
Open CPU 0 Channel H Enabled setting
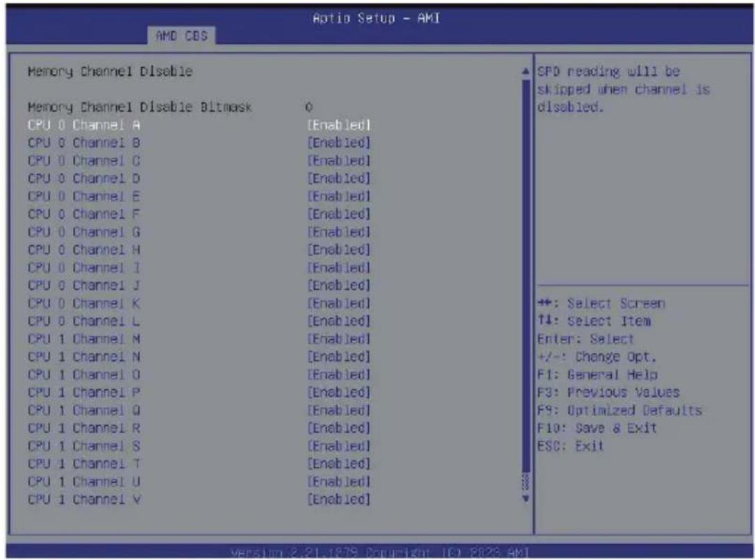tap(339, 250)
